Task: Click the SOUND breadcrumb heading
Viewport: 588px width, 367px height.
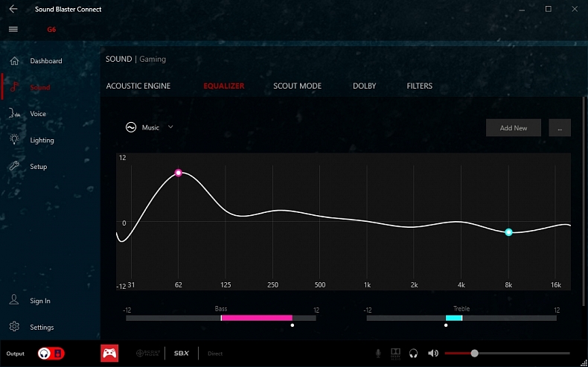Action: point(118,59)
